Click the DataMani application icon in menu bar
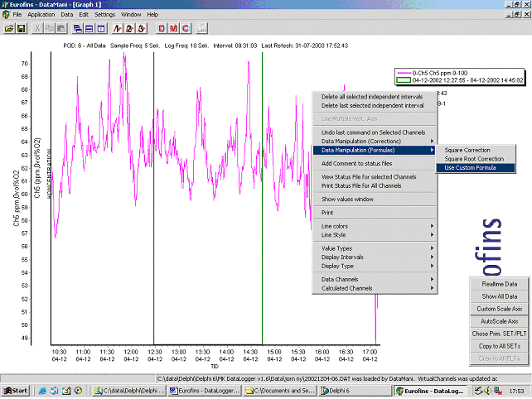This screenshot has width=532, height=399. pos(6,15)
